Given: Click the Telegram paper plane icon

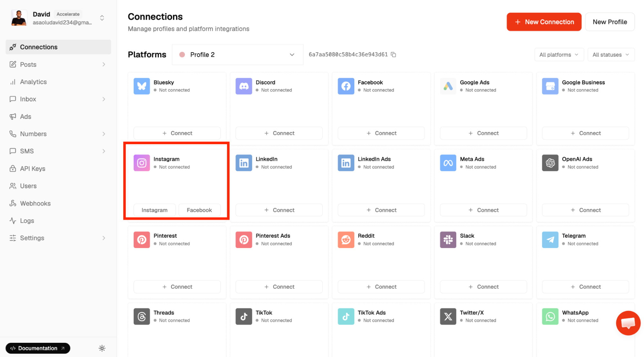Looking at the screenshot, I should click(x=550, y=240).
